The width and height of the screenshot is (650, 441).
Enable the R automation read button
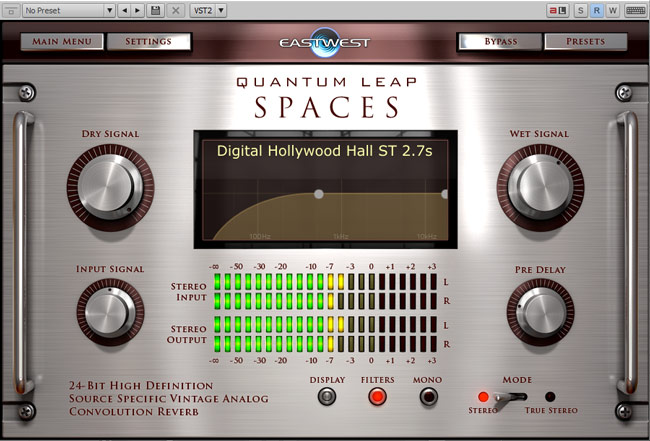[x=597, y=10]
